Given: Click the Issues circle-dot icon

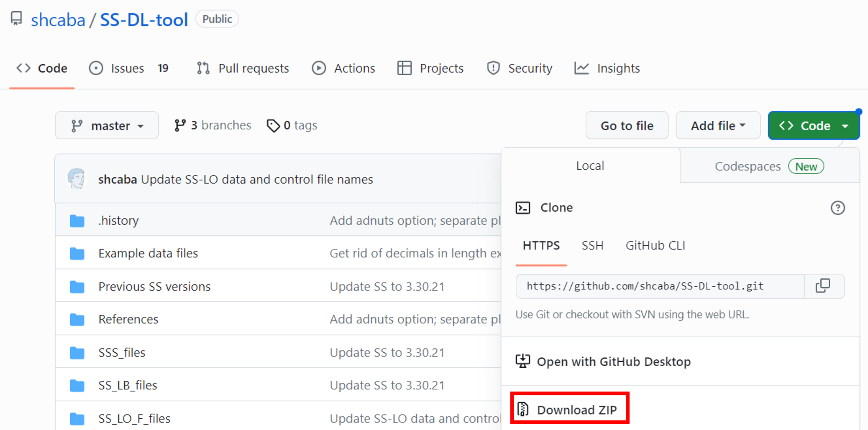Looking at the screenshot, I should (x=96, y=68).
